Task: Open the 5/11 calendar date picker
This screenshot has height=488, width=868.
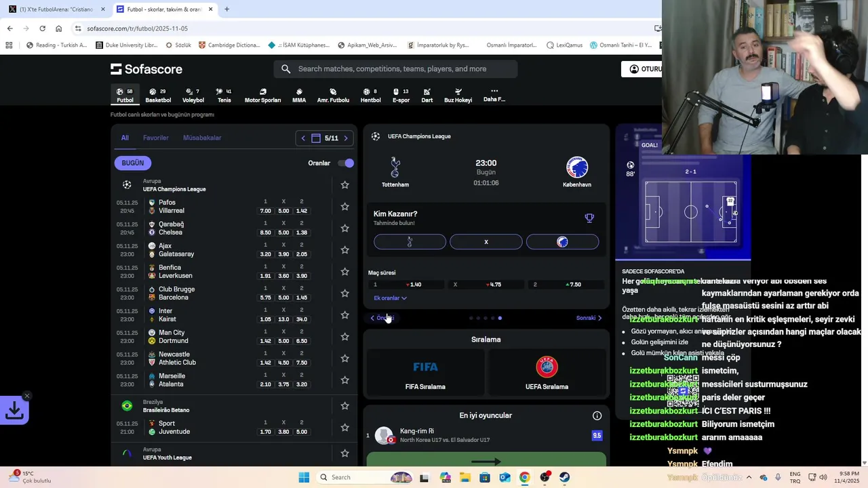Action: coord(325,138)
